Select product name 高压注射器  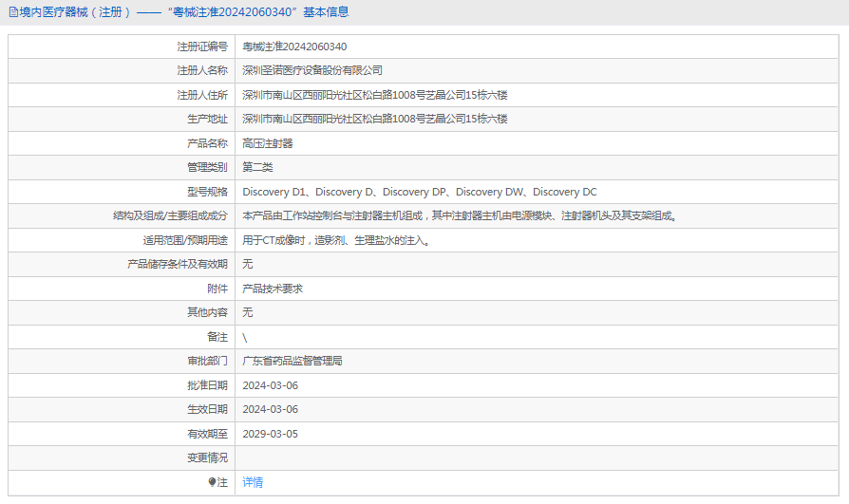click(x=268, y=143)
